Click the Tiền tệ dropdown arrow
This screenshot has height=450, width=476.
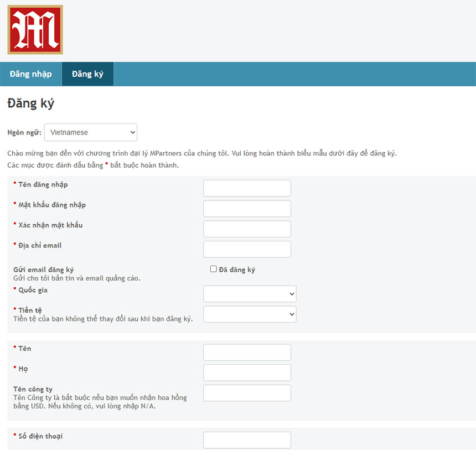[x=292, y=314]
